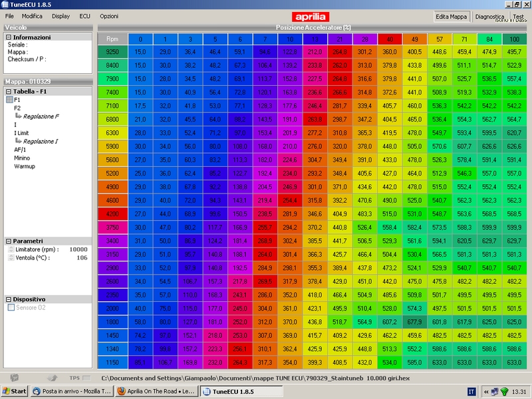Click cell value 263,8 in row 6800
The width and height of the screenshot is (532, 399).
tap(315, 120)
